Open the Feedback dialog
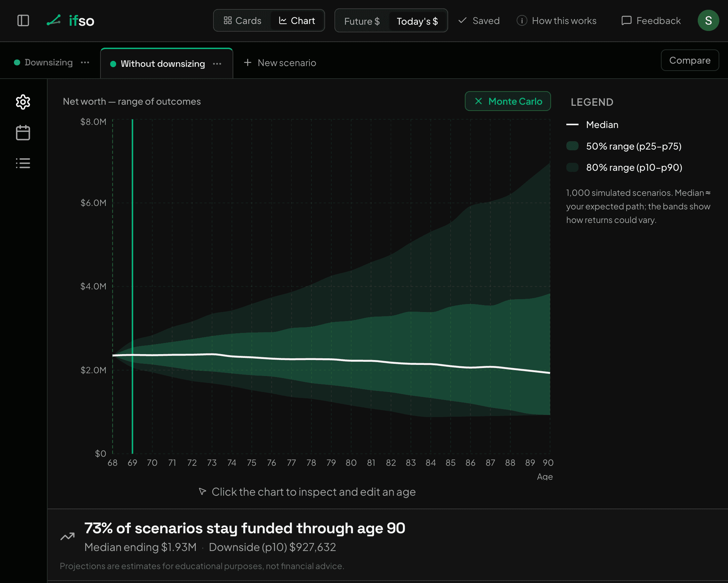The image size is (728, 583). (x=651, y=21)
